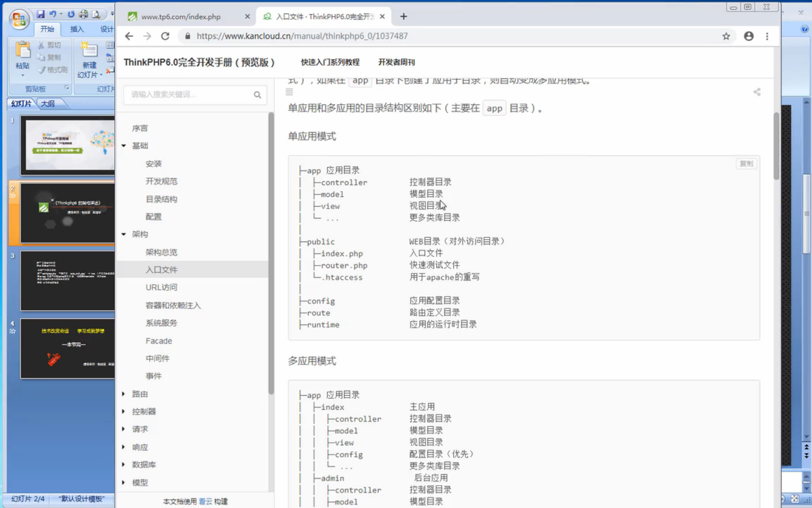Open the 剪贴板 dialog launcher
This screenshot has width=812, height=508.
67,88
